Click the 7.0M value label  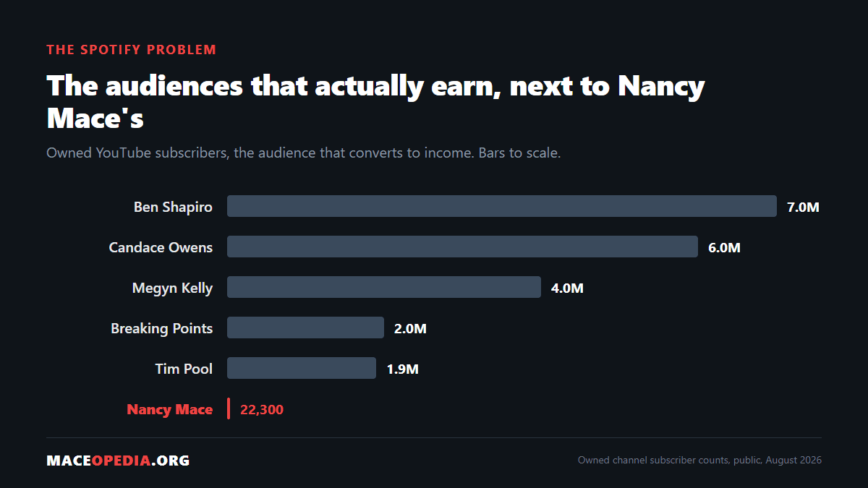click(803, 207)
